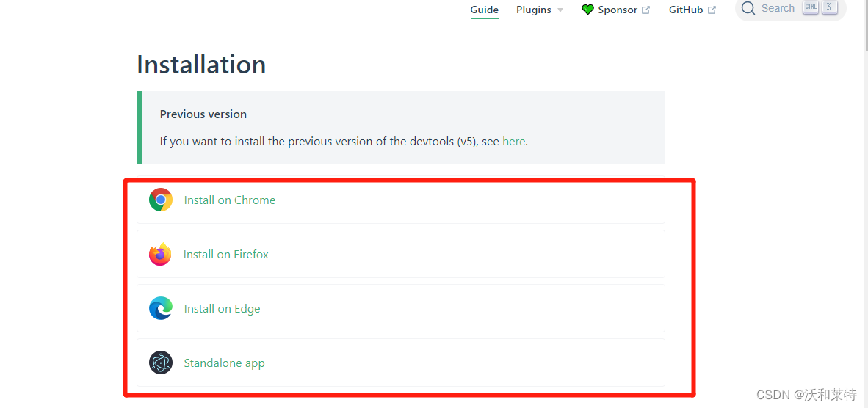Click the search magnifier icon
868x408 pixels.
[x=748, y=8]
